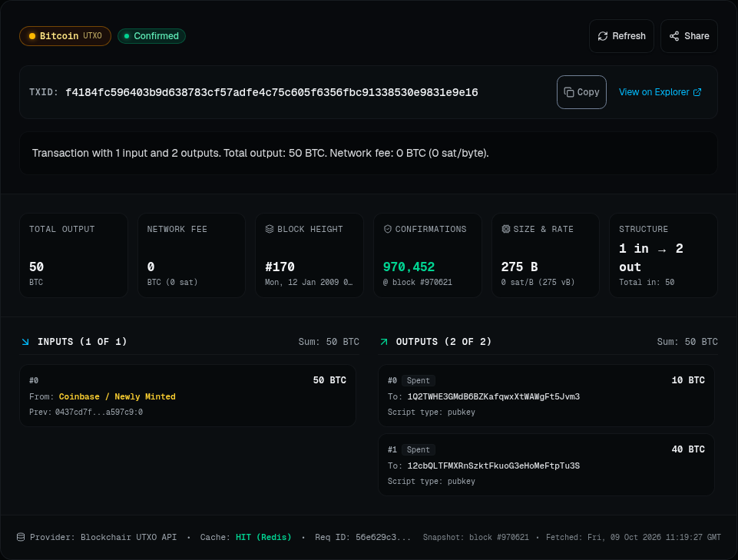The image size is (738, 560).
Task: Click '@ block #970621' text
Action: click(418, 282)
